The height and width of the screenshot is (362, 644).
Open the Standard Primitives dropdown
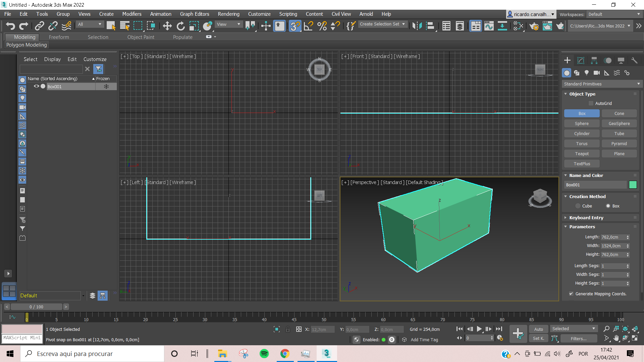click(x=602, y=84)
